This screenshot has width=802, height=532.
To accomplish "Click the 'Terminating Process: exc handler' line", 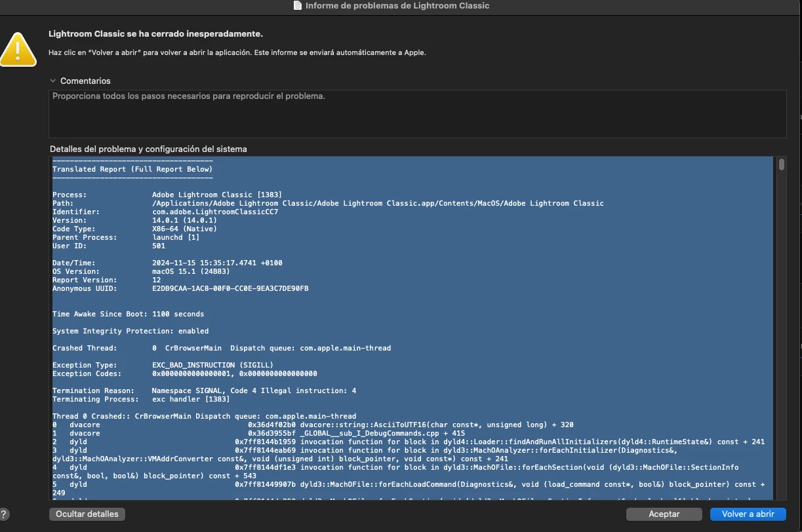I will pyautogui.click(x=141, y=399).
